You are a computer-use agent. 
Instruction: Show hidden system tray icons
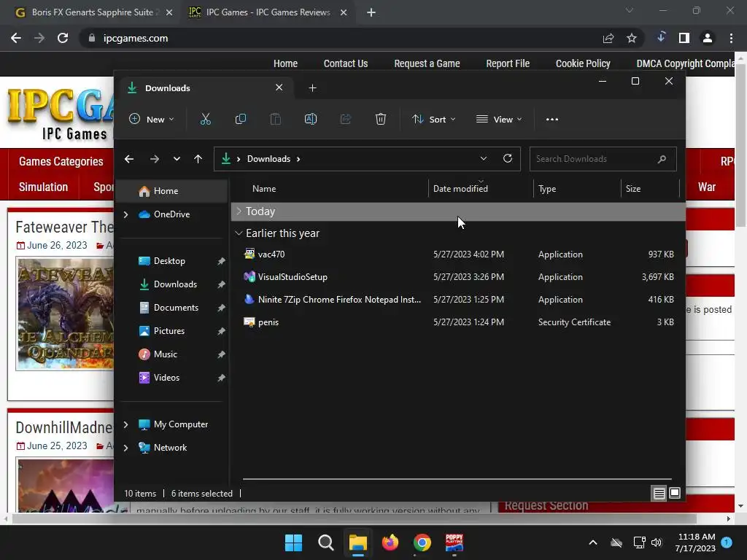(x=593, y=542)
